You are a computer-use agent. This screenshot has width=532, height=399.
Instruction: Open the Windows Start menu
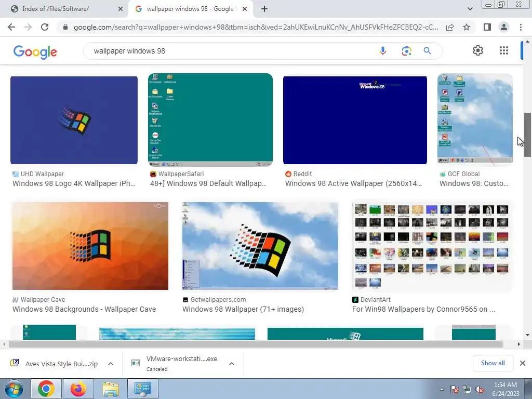(14, 389)
